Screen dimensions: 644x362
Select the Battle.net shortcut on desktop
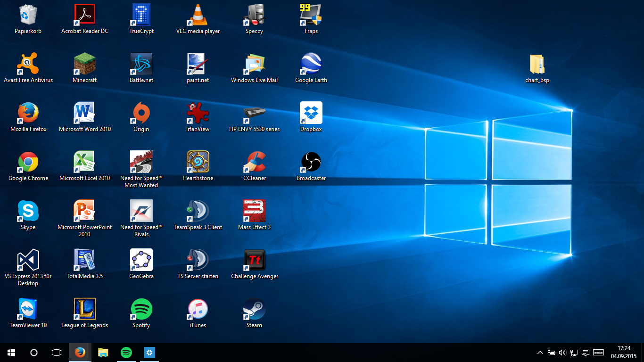coord(141,65)
